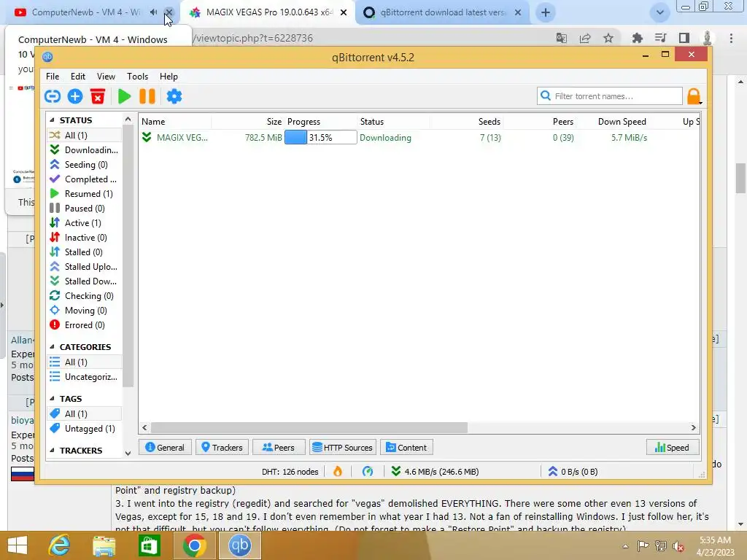Open Preferences via the blue gear icon
Screen dimensions: 747x560
pyautogui.click(x=174, y=97)
